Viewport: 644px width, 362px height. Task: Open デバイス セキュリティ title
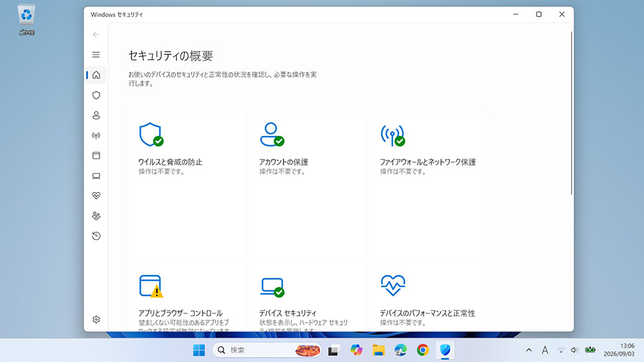click(288, 313)
